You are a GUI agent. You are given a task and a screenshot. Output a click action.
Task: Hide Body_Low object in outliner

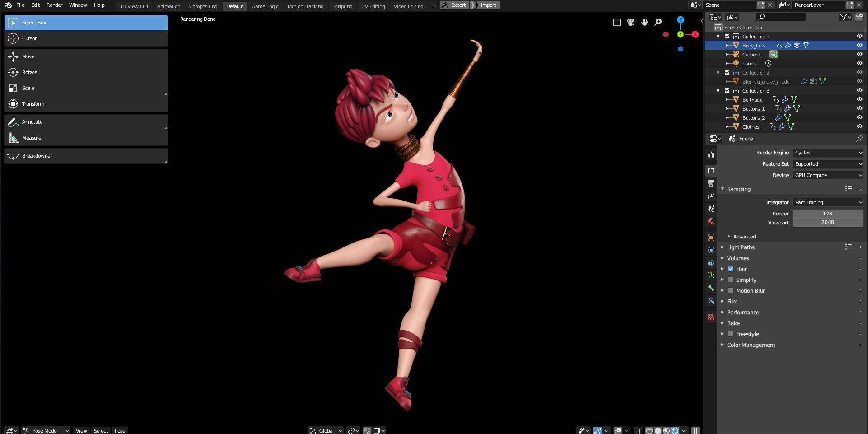pyautogui.click(x=859, y=45)
